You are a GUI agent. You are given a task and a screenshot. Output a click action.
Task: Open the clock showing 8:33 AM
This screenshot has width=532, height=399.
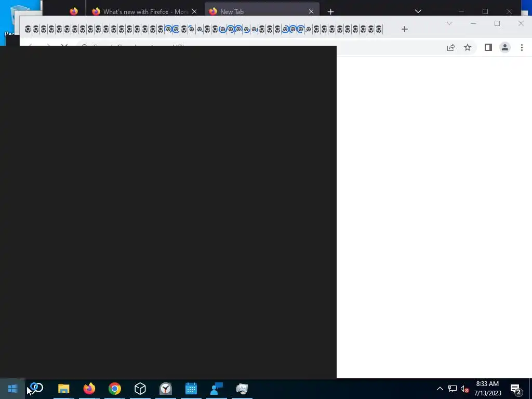click(487, 389)
